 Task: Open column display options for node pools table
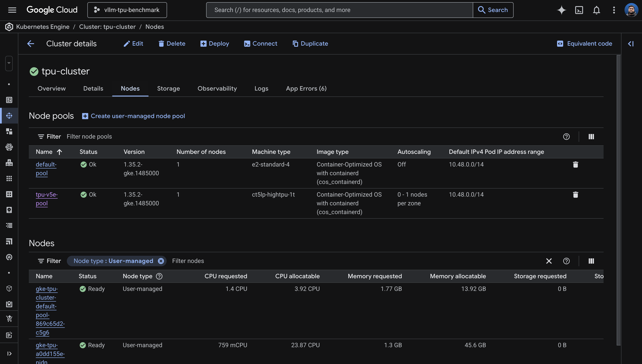click(591, 137)
